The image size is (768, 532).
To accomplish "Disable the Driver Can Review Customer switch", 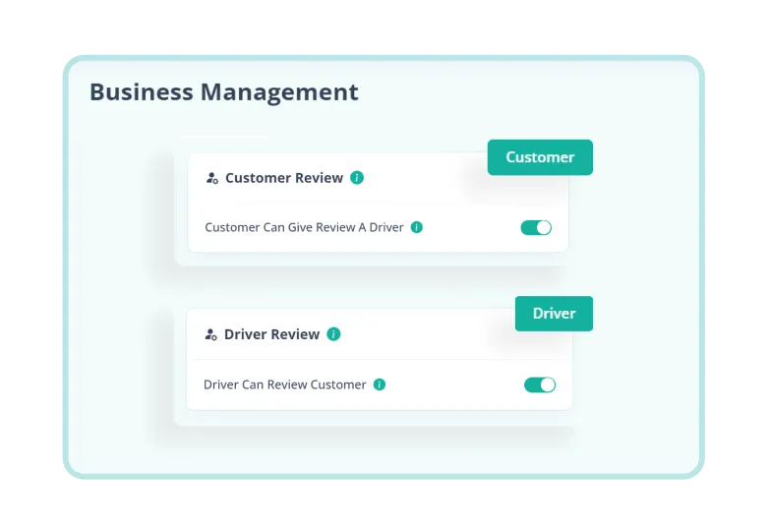I will [540, 385].
